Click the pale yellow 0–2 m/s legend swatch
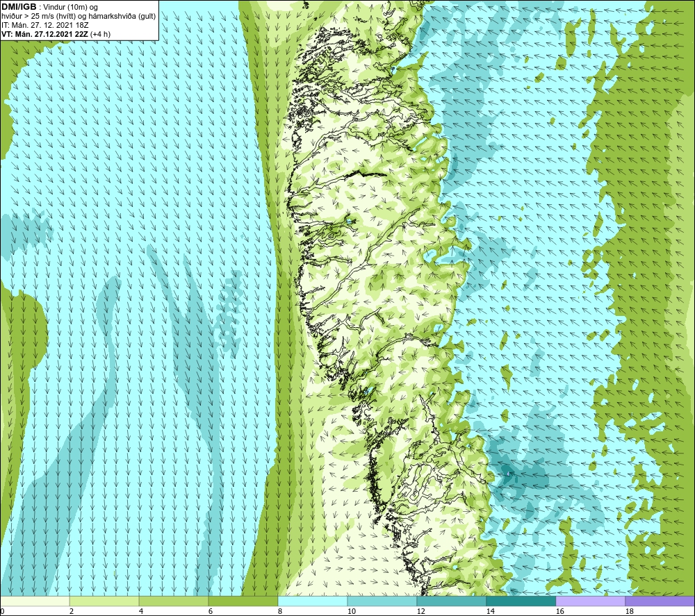Viewport: 695px width, 616px height. pos(35,601)
